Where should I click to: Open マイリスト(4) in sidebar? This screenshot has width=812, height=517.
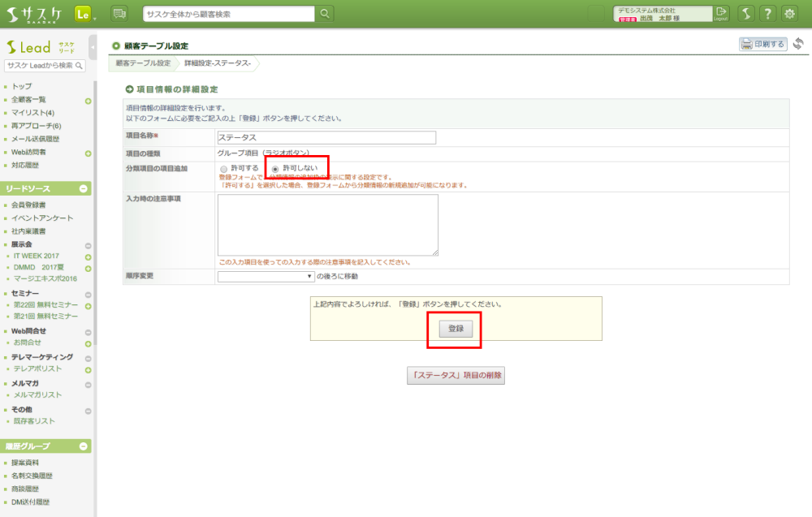pos(32,113)
